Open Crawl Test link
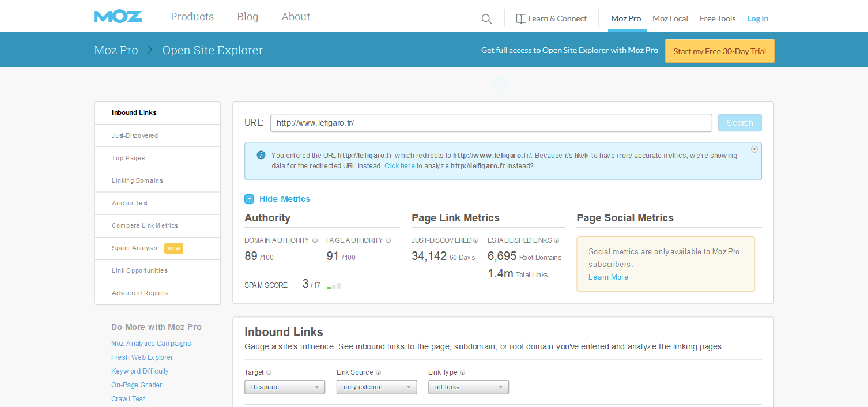Viewport: 868px width, 407px height. pyautogui.click(x=128, y=399)
